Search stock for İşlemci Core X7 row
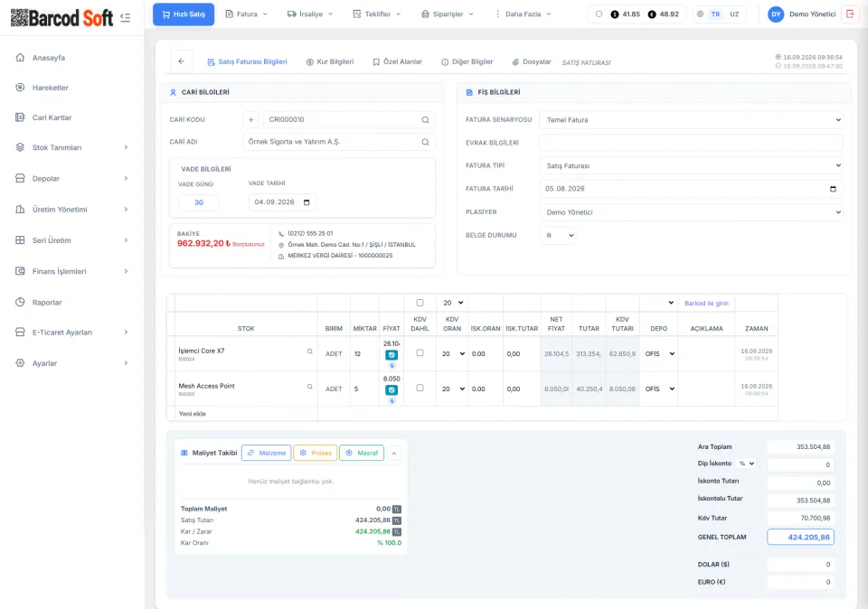Image resolution: width=868 pixels, height=609 pixels. point(310,351)
